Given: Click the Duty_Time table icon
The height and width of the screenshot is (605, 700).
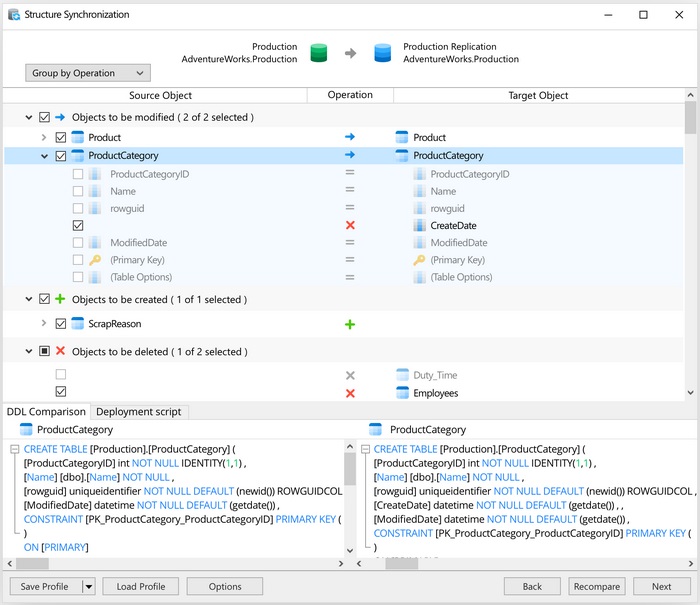Looking at the screenshot, I should pyautogui.click(x=402, y=375).
